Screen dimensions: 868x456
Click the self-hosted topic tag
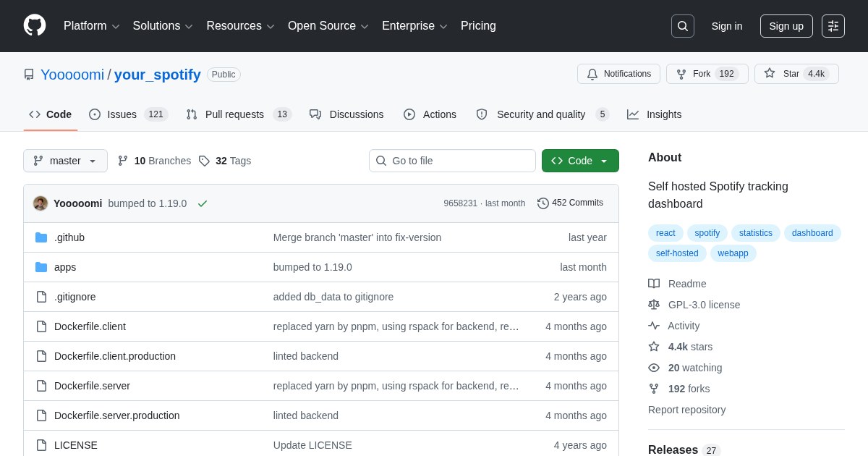(x=677, y=253)
